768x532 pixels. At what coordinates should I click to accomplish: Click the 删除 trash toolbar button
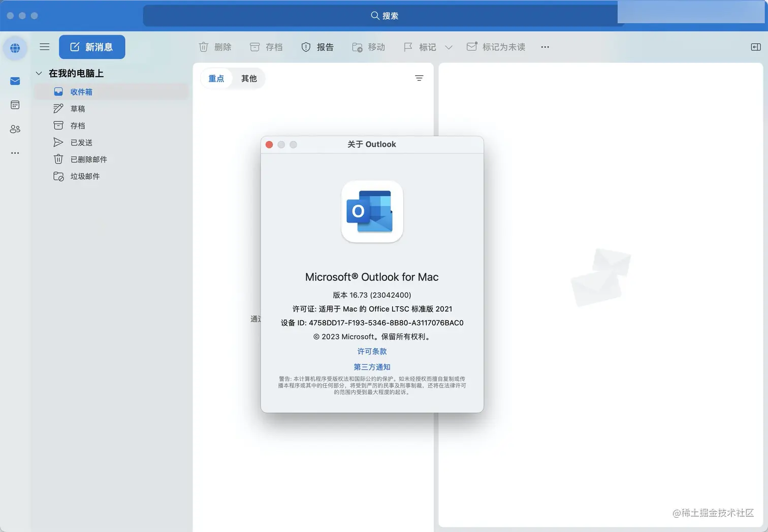coord(215,47)
